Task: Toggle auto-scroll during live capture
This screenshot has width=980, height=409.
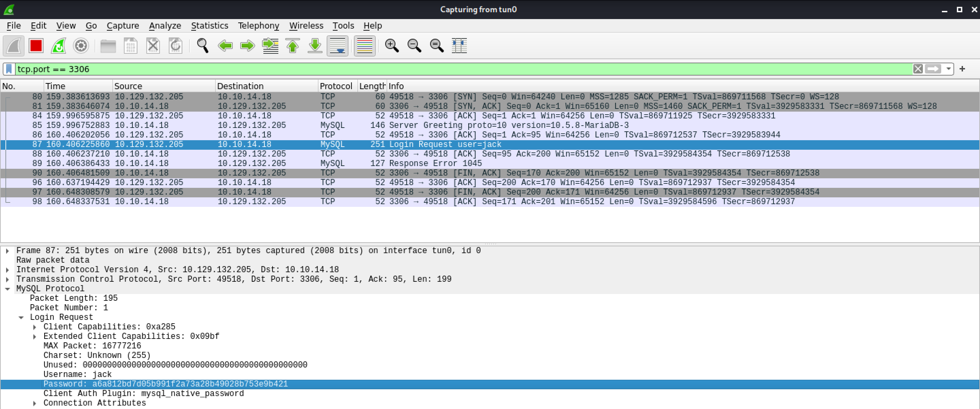Action: [x=338, y=46]
